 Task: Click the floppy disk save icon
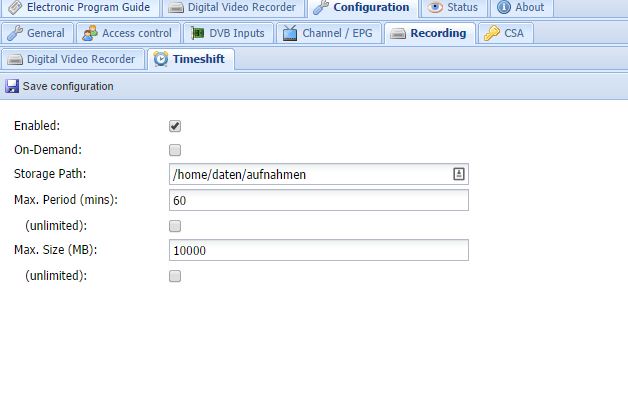click(x=12, y=86)
